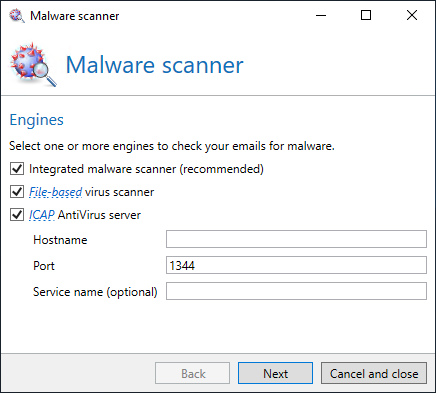Proceed with the Next button
This screenshot has width=436, height=393.
[x=275, y=373]
